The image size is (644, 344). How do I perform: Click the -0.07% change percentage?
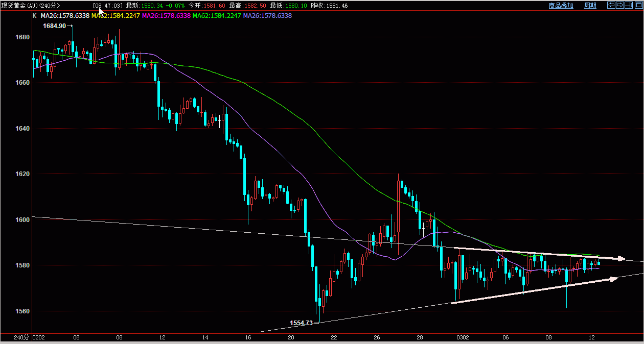pos(175,6)
